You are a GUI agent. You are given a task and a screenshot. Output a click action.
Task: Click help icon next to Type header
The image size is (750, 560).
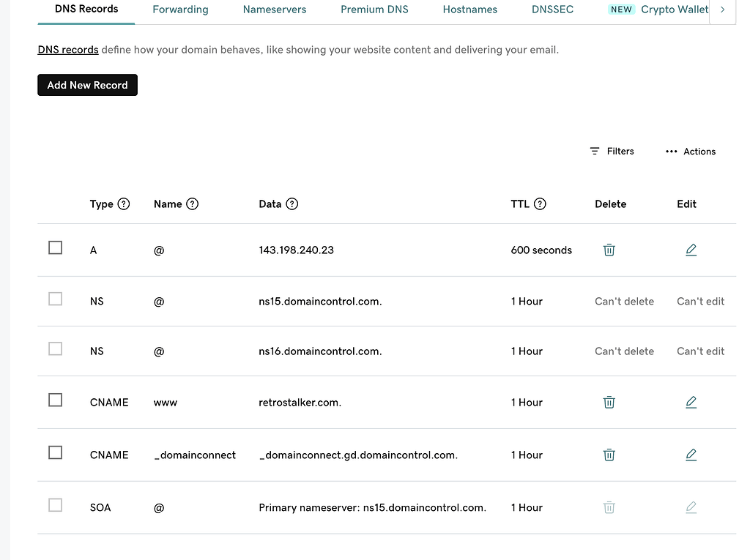pyautogui.click(x=124, y=204)
